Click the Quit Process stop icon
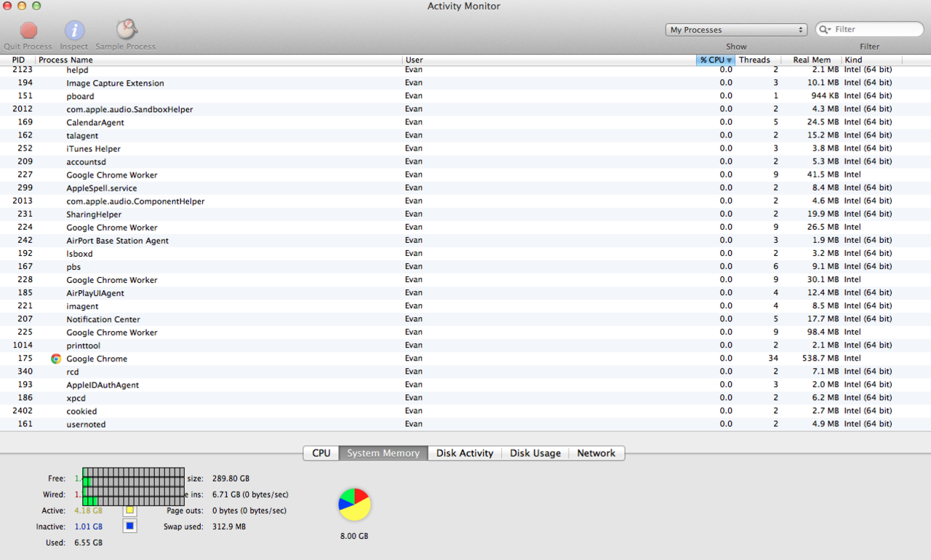The width and height of the screenshot is (931, 560). (x=28, y=30)
